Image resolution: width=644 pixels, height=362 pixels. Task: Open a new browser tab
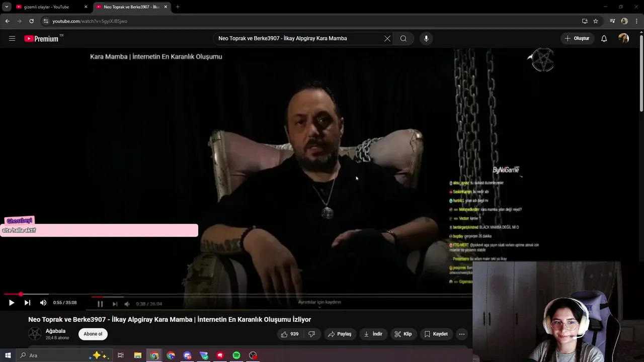click(178, 7)
